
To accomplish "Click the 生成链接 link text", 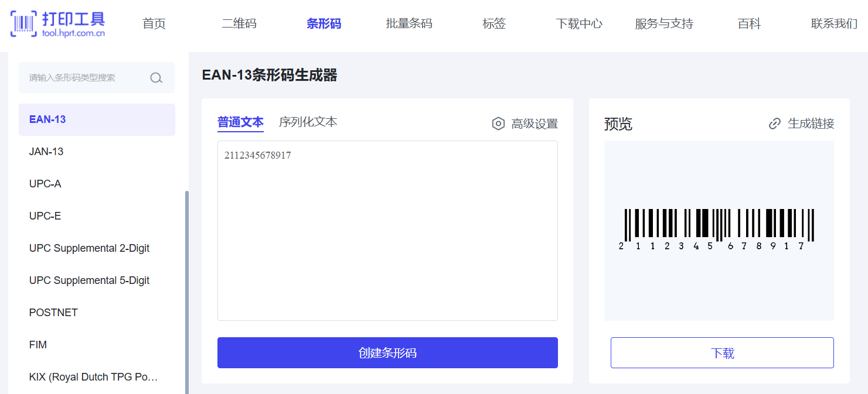I will coord(811,124).
